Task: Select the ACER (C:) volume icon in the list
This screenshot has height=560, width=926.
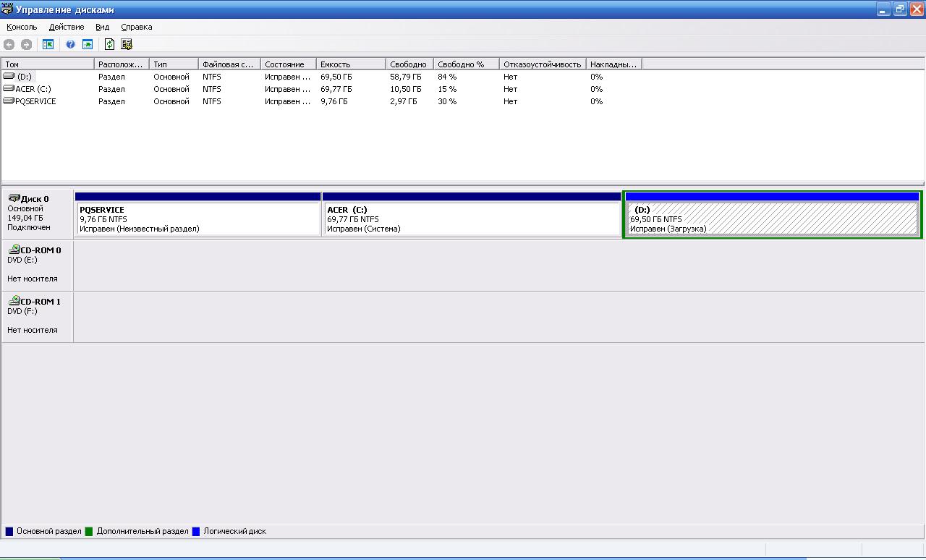Action: click(9, 88)
